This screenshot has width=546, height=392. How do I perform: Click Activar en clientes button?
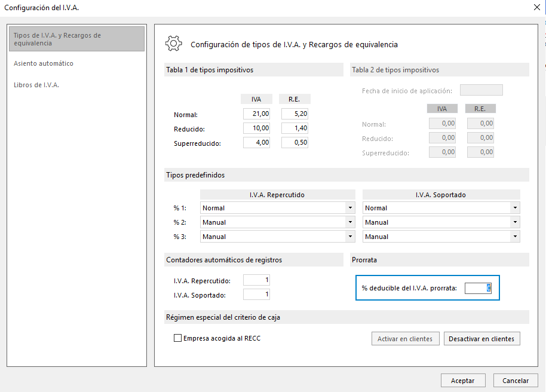pos(406,338)
